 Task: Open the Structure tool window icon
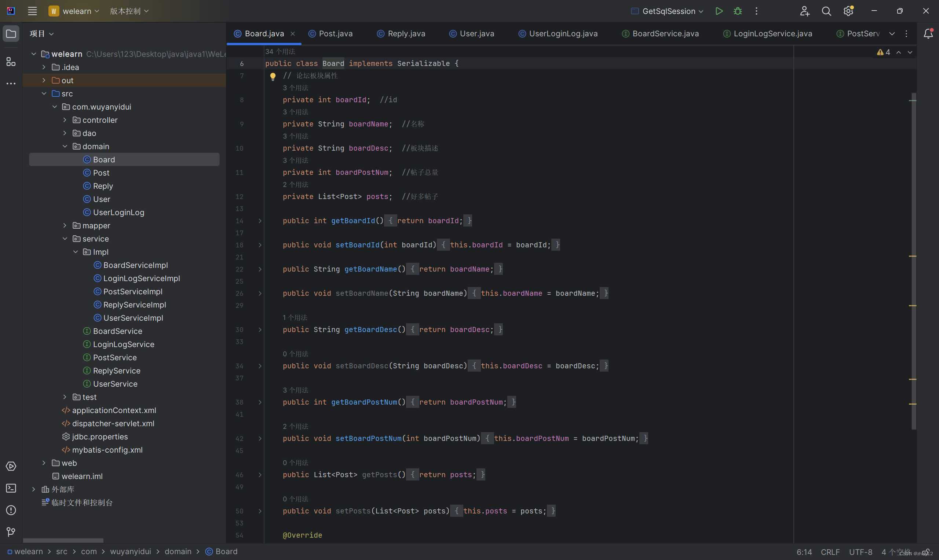tap(11, 62)
